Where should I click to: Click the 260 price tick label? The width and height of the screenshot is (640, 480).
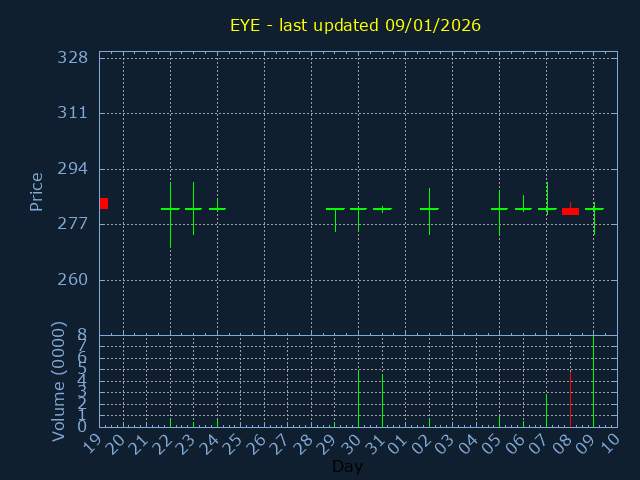[x=73, y=279]
